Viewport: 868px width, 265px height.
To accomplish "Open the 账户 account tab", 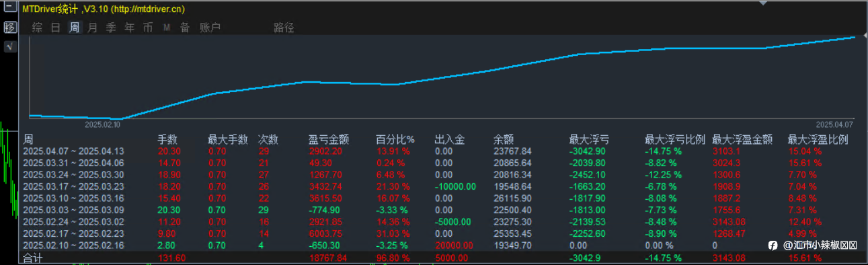I will click(210, 28).
